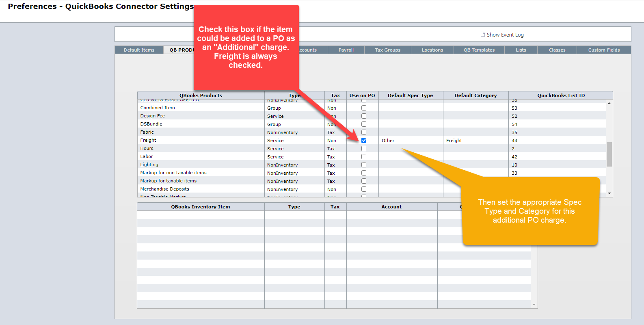Open Default Spec Type 'Other' for Freight
This screenshot has height=325, width=644.
411,141
